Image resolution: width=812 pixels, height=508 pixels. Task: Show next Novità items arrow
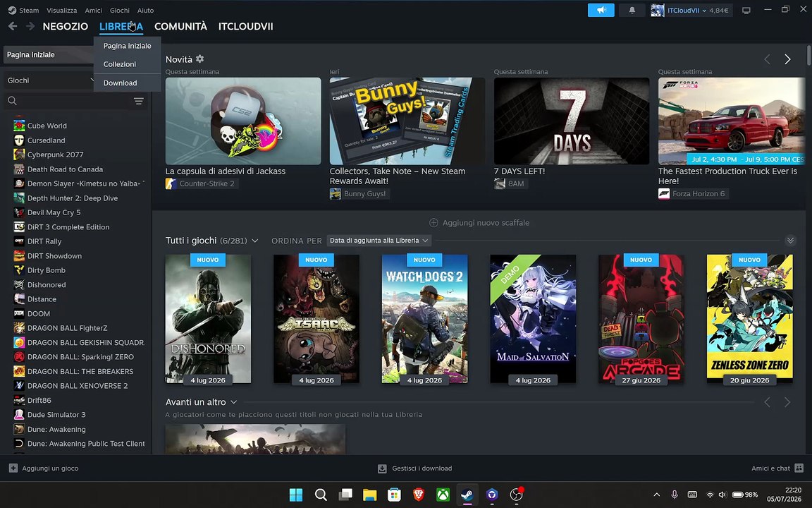787,59
